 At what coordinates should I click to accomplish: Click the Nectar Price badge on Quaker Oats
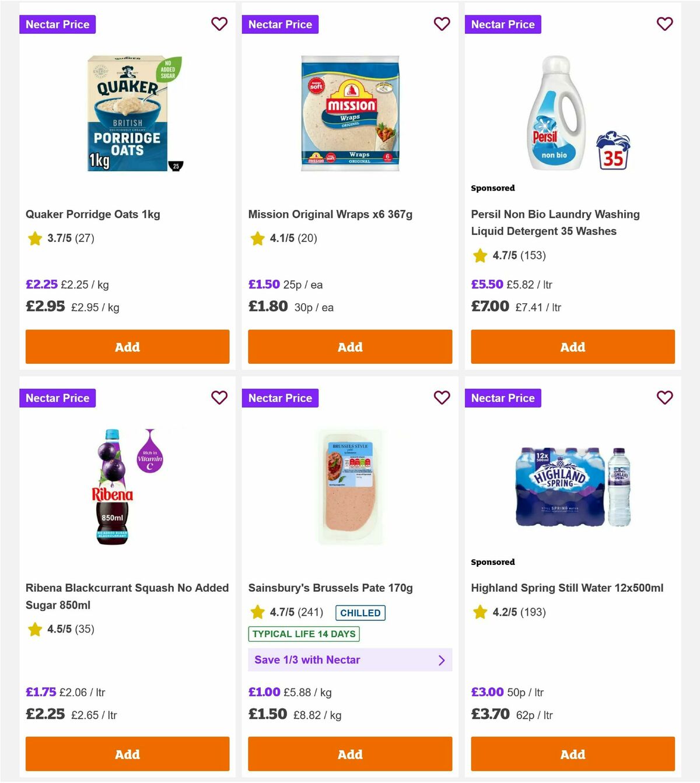(57, 24)
